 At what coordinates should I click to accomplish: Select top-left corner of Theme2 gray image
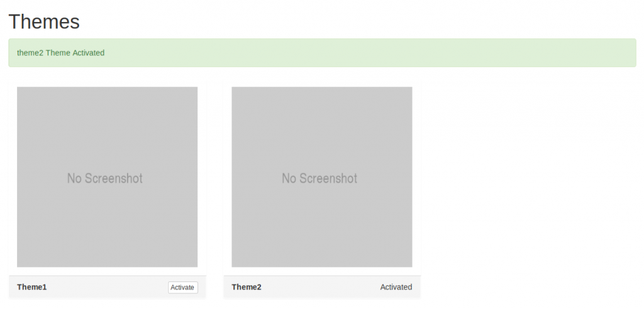click(x=234, y=89)
